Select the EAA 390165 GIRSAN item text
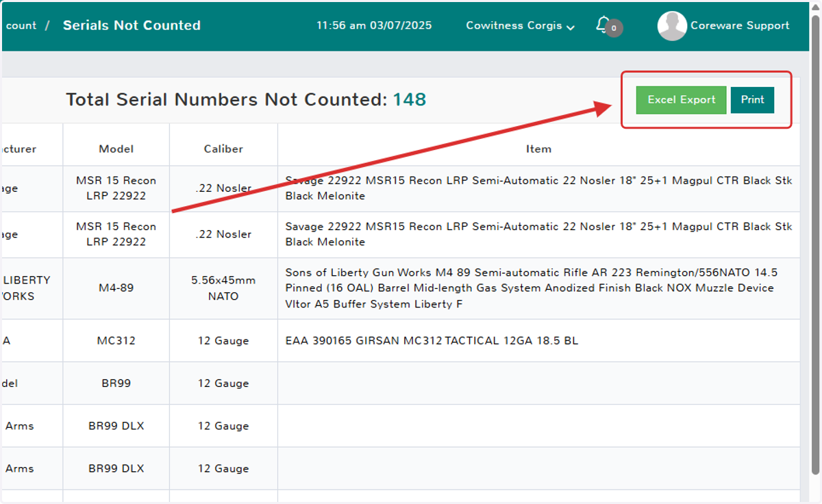This screenshot has height=504, width=822. click(x=432, y=340)
